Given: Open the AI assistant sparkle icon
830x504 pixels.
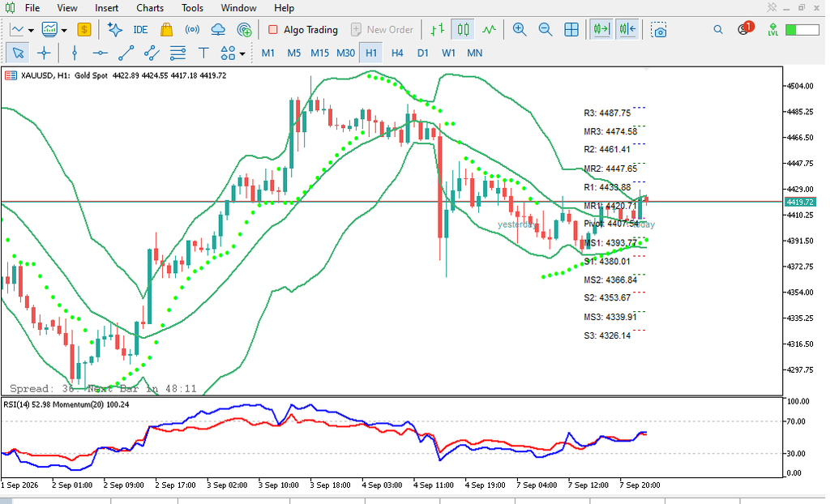Looking at the screenshot, I should [x=114, y=30].
